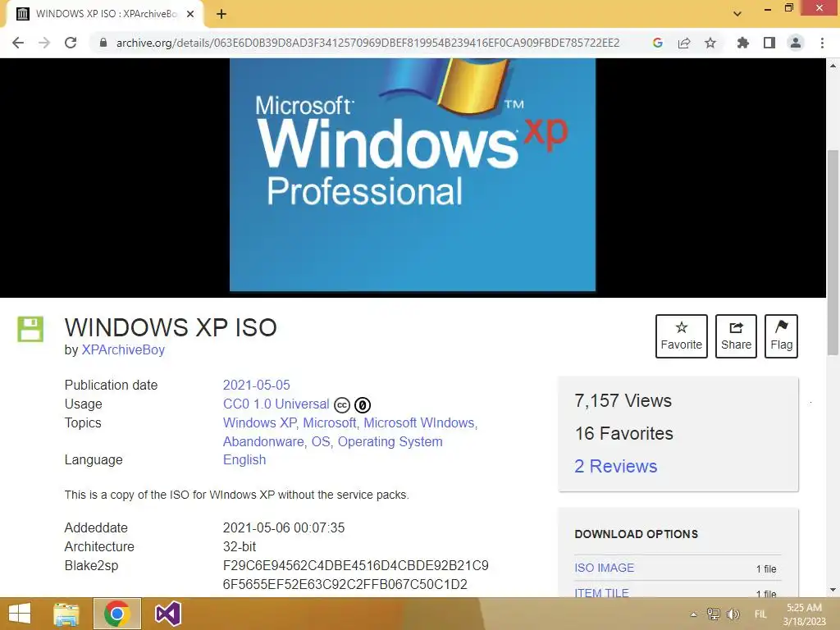Click the scrollbar up arrow

click(833, 66)
